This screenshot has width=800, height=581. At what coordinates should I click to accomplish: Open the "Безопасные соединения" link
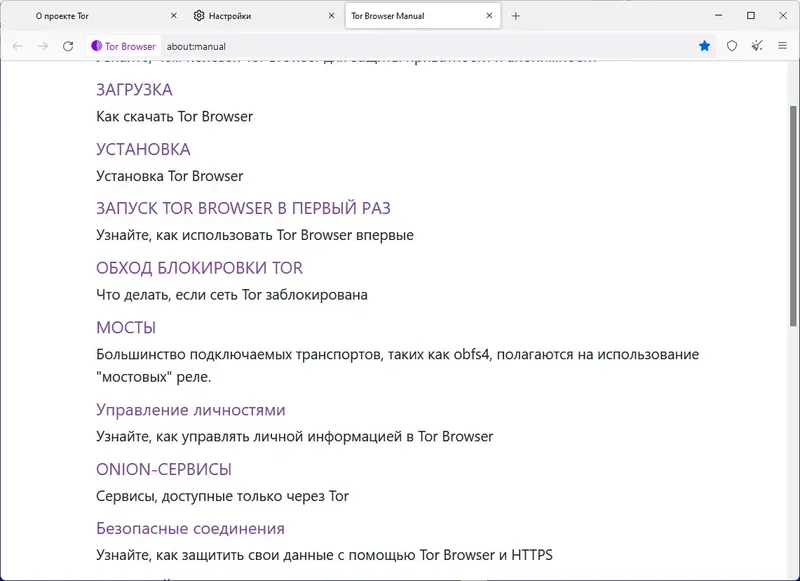point(190,528)
